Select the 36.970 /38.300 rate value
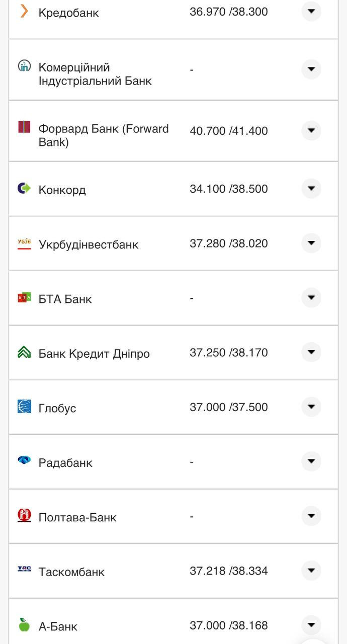Viewport: 347px width, 644px height. point(228,11)
